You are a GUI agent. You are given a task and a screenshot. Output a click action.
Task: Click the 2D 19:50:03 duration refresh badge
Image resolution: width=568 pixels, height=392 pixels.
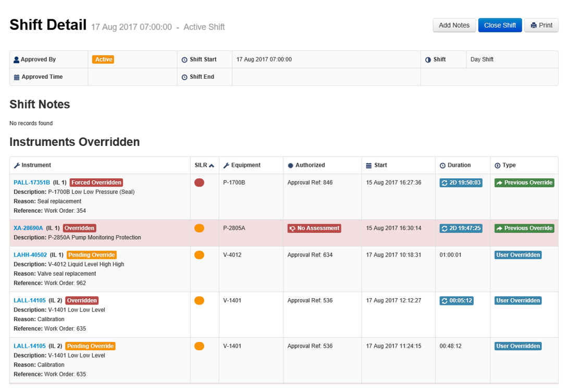[x=461, y=182]
